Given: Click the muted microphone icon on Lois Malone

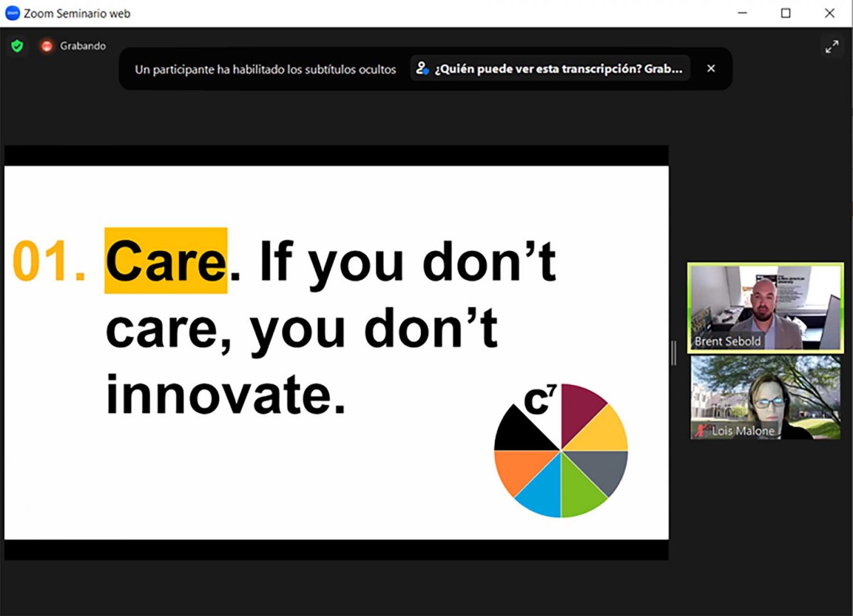Looking at the screenshot, I should click(x=701, y=431).
